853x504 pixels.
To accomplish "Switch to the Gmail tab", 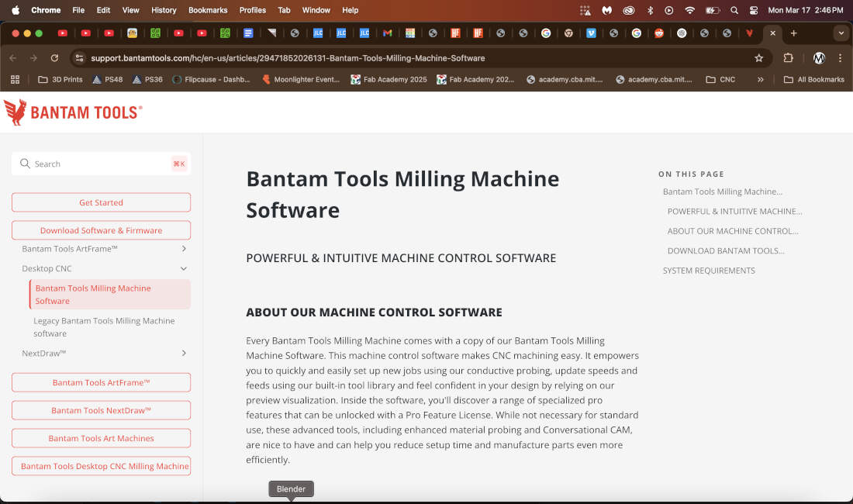I will [387, 33].
